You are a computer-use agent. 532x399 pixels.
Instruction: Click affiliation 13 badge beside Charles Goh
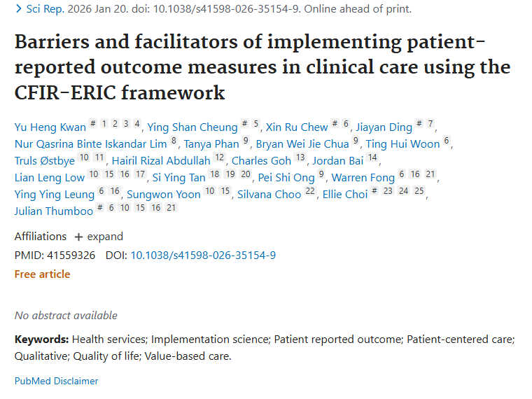[x=299, y=158]
